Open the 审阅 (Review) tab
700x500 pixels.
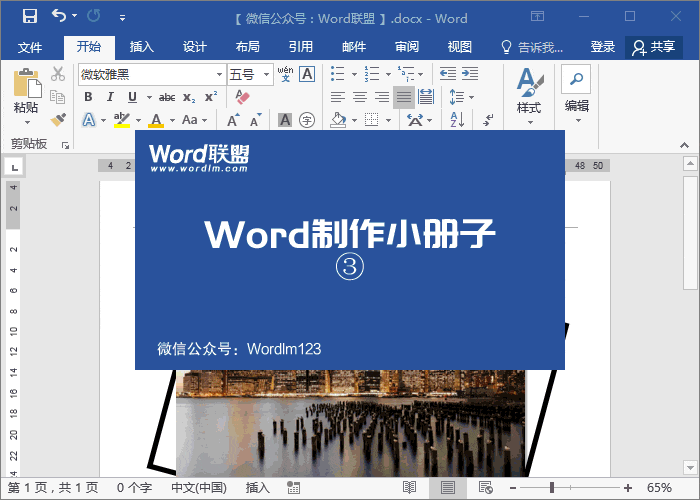[407, 46]
